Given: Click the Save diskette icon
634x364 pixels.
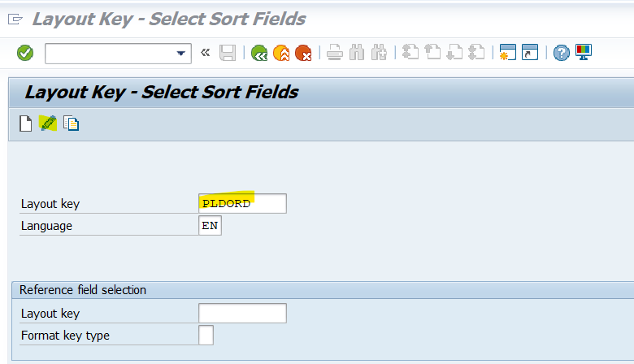Looking at the screenshot, I should click(228, 53).
